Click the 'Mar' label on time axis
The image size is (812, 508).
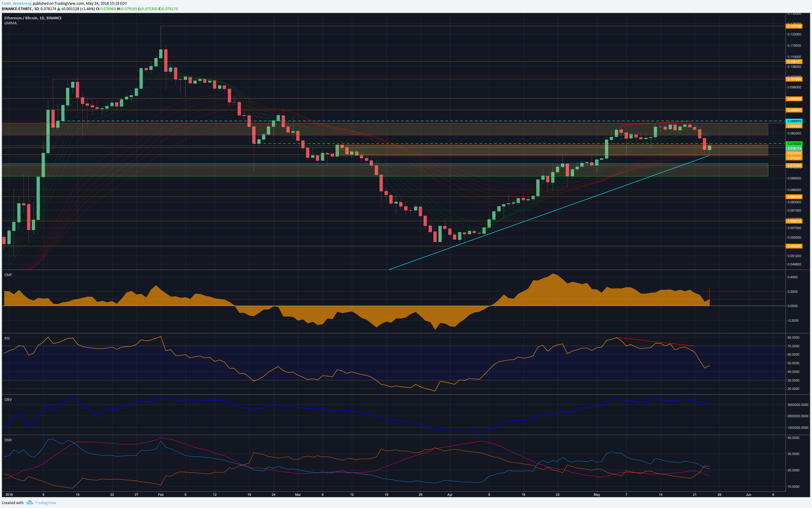[298, 495]
